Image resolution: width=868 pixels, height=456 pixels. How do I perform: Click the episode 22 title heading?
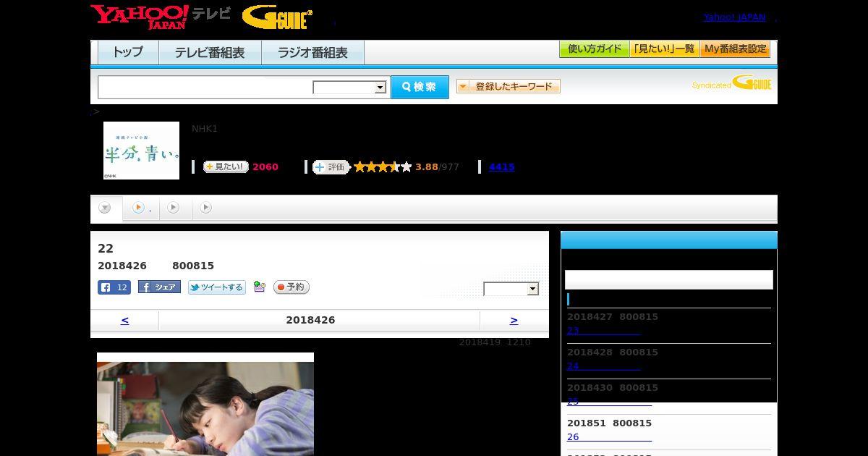pos(106,248)
